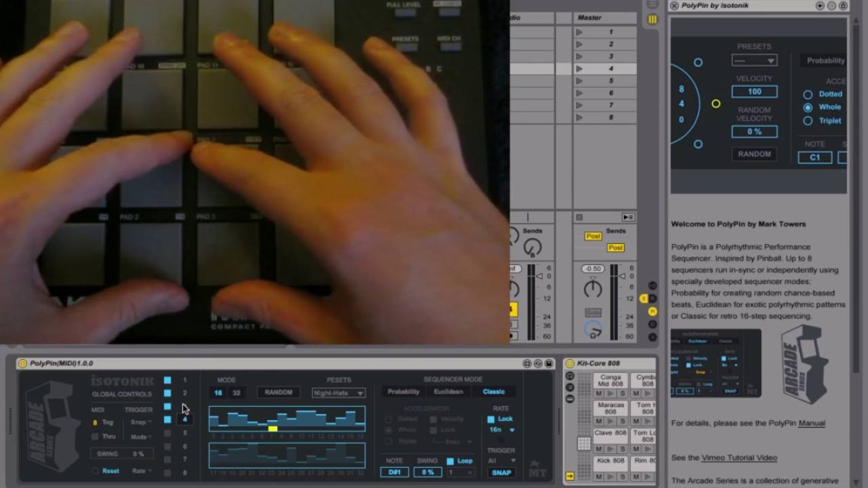Screen dimensions: 868x488
Task: Toggle the Mixer section show button
Action: pyautogui.click(x=652, y=311)
